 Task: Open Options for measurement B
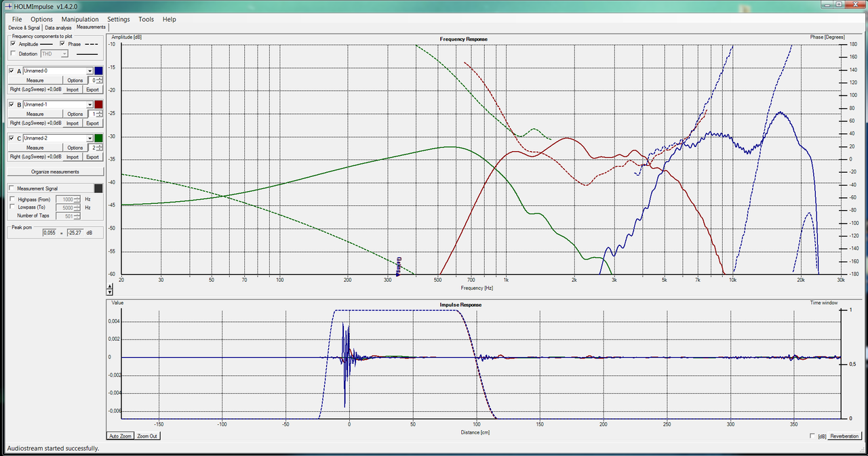(75, 114)
